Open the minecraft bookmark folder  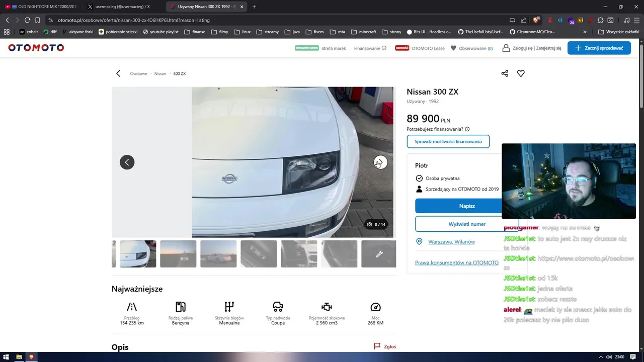point(363,32)
